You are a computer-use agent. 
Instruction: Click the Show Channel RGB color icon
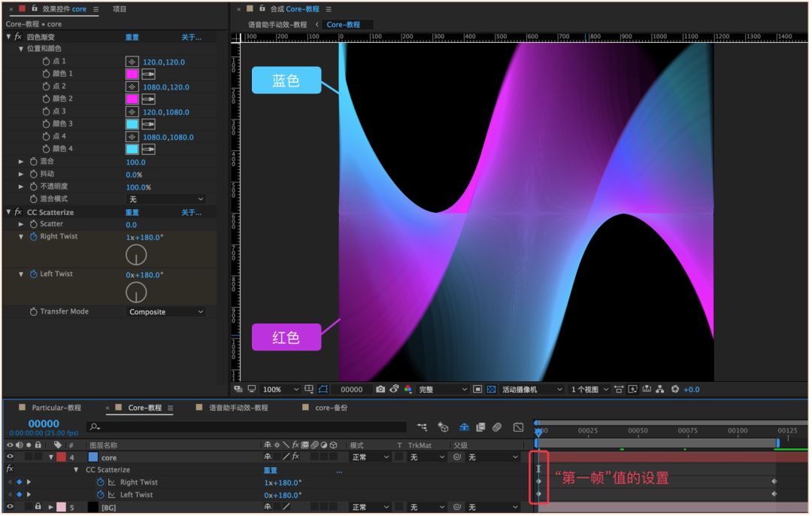tap(408, 390)
